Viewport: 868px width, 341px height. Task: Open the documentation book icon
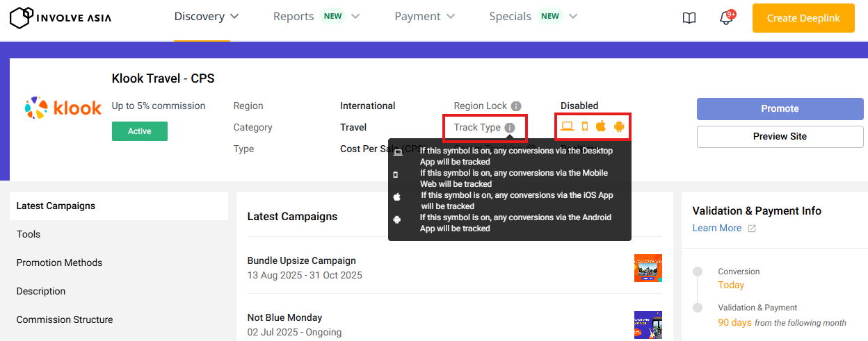point(689,18)
